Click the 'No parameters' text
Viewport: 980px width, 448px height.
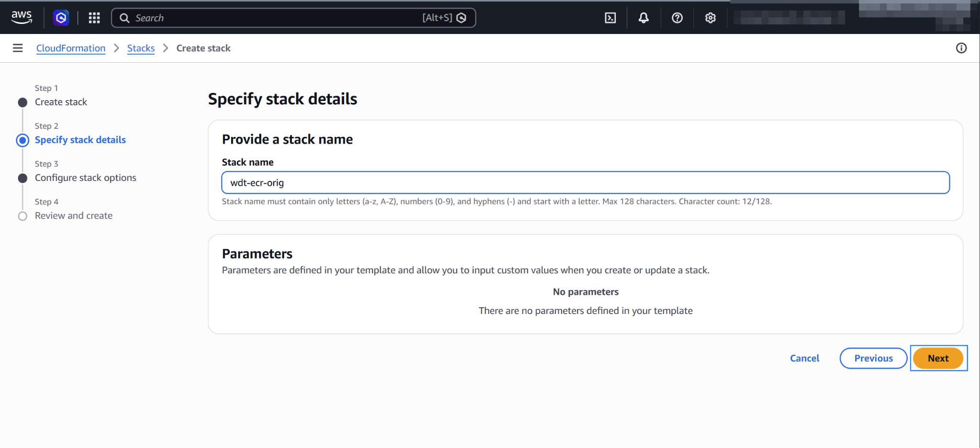tap(586, 292)
